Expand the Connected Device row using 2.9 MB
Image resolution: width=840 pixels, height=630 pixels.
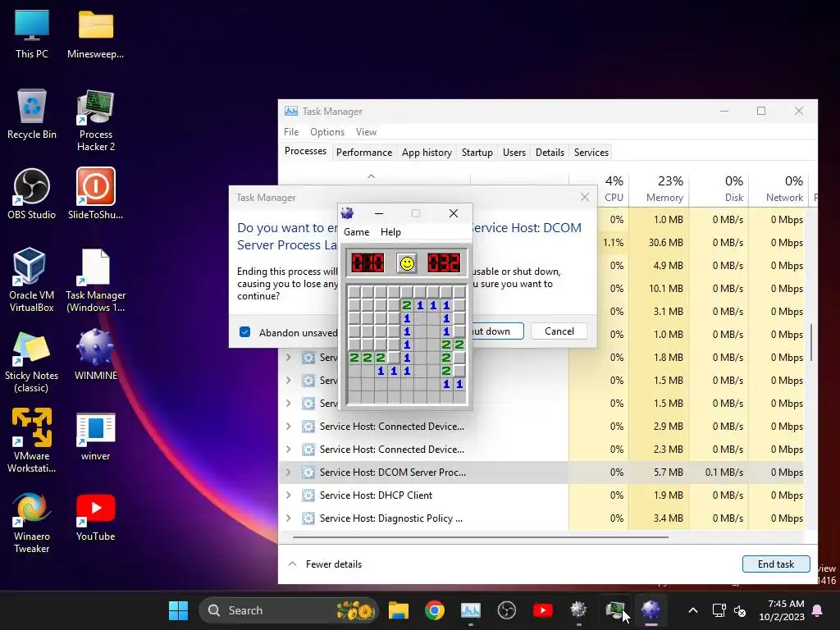(289, 427)
